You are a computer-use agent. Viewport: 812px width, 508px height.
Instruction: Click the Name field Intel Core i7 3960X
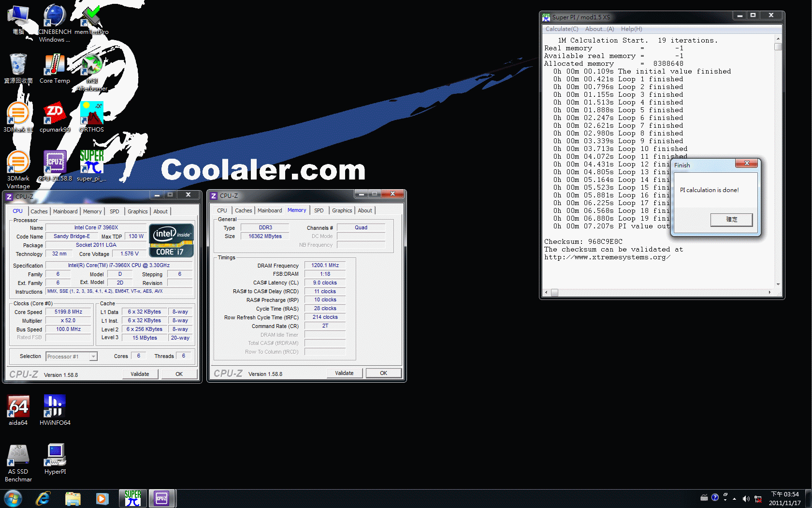coord(96,227)
